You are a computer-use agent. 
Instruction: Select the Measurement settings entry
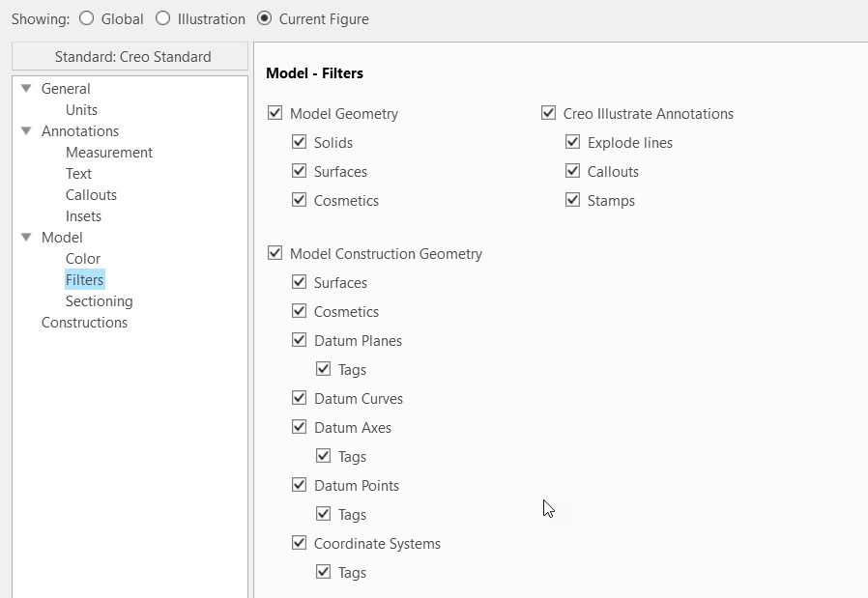[x=108, y=152]
